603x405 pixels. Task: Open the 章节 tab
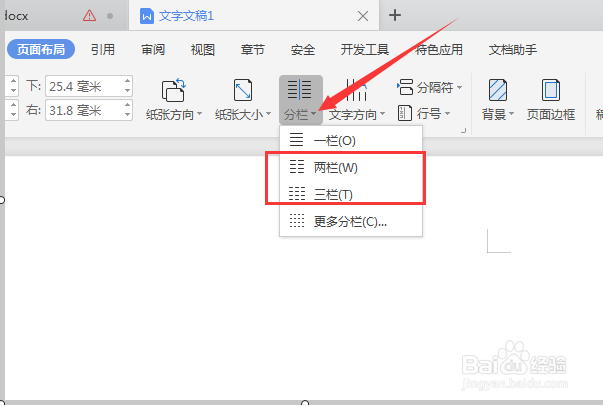tap(253, 49)
